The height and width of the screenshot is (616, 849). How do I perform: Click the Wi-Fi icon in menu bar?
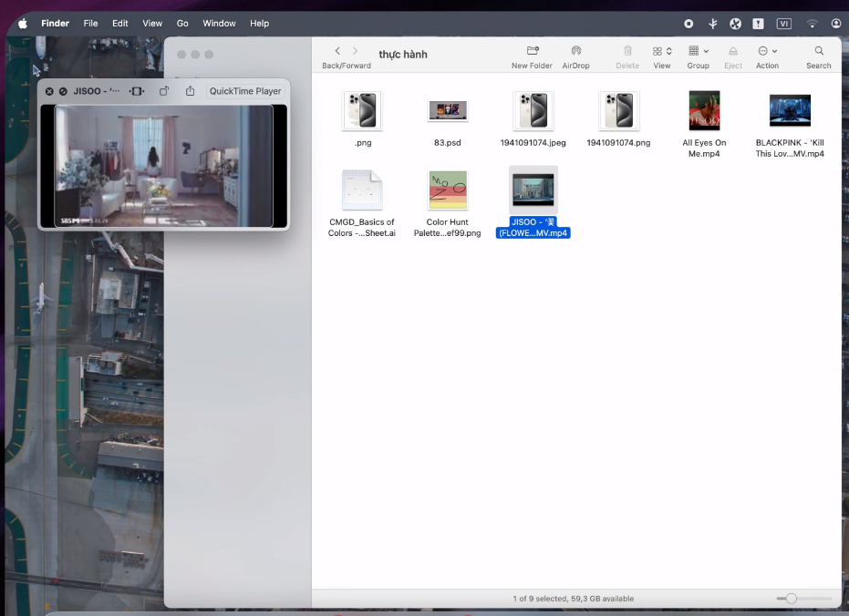click(x=812, y=24)
